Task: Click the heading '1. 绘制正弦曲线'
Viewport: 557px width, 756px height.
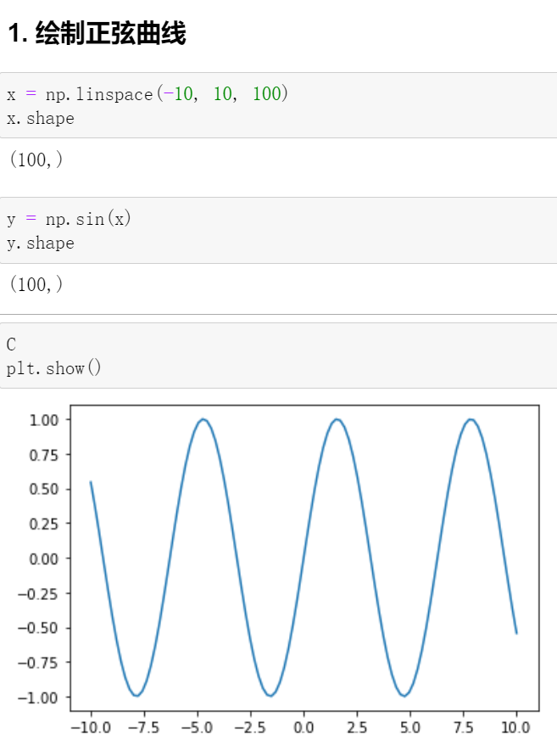Action: 97,34
